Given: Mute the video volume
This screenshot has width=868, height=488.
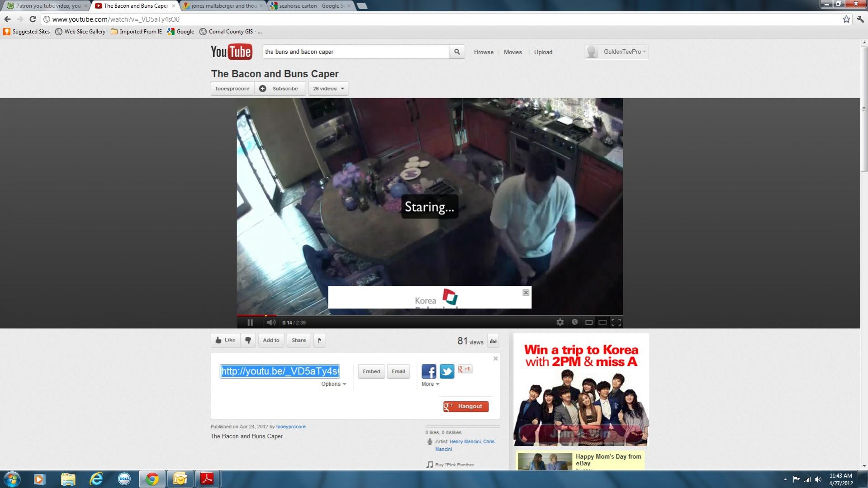Looking at the screenshot, I should (x=271, y=322).
